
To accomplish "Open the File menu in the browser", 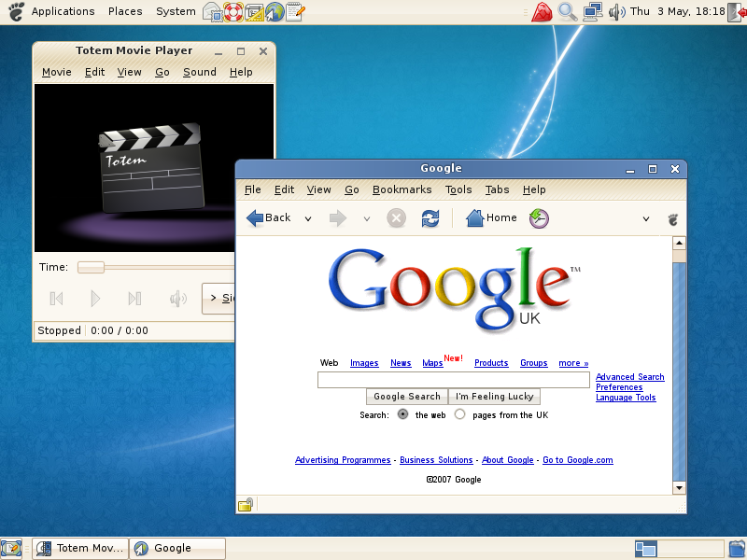I will pyautogui.click(x=252, y=189).
